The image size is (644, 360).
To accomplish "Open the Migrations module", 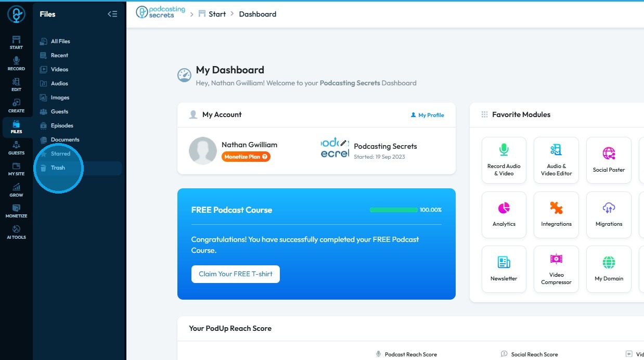I will (609, 215).
